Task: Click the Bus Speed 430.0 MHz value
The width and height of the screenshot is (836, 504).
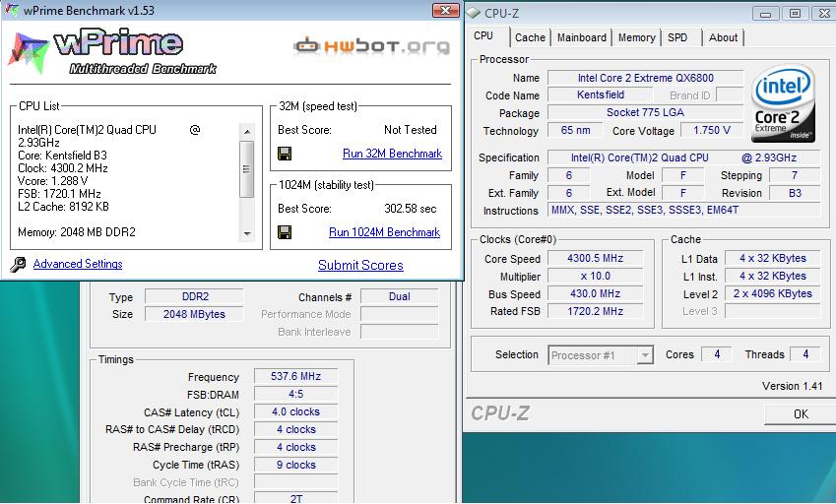Action: click(x=595, y=293)
